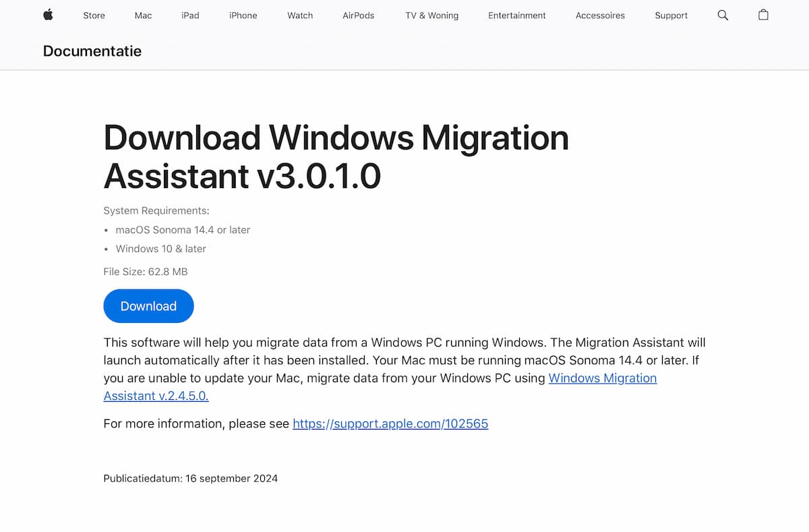The height and width of the screenshot is (532, 809).
Task: Go to Support in the navigation bar
Action: (671, 16)
